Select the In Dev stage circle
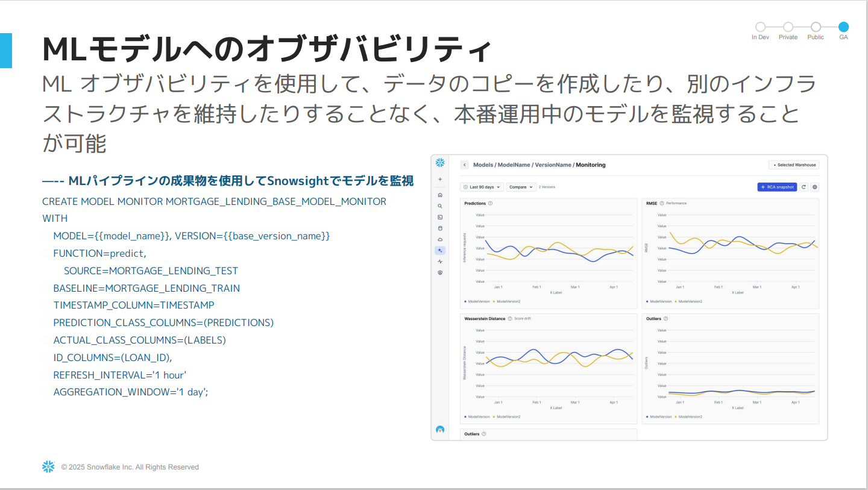 (x=760, y=27)
